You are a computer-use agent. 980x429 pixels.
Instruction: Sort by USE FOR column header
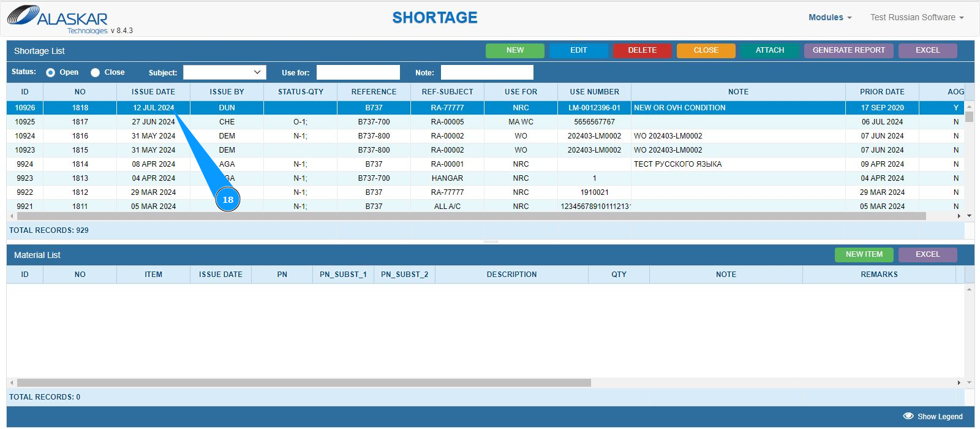pyautogui.click(x=521, y=92)
